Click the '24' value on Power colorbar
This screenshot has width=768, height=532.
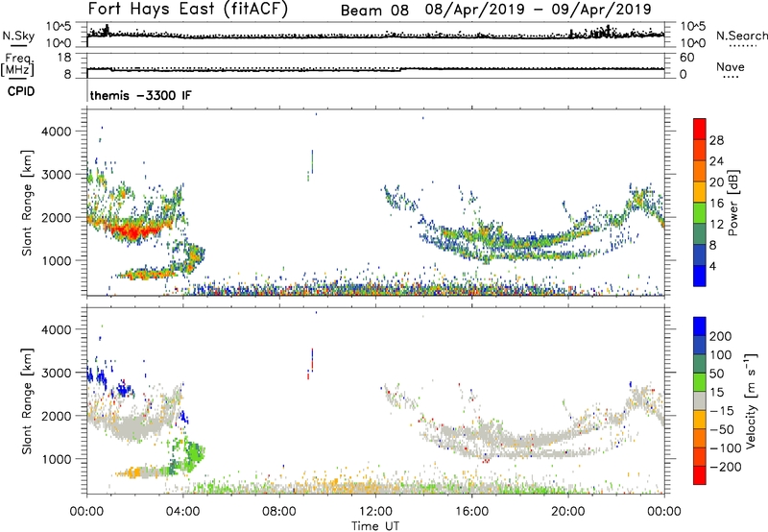716,161
